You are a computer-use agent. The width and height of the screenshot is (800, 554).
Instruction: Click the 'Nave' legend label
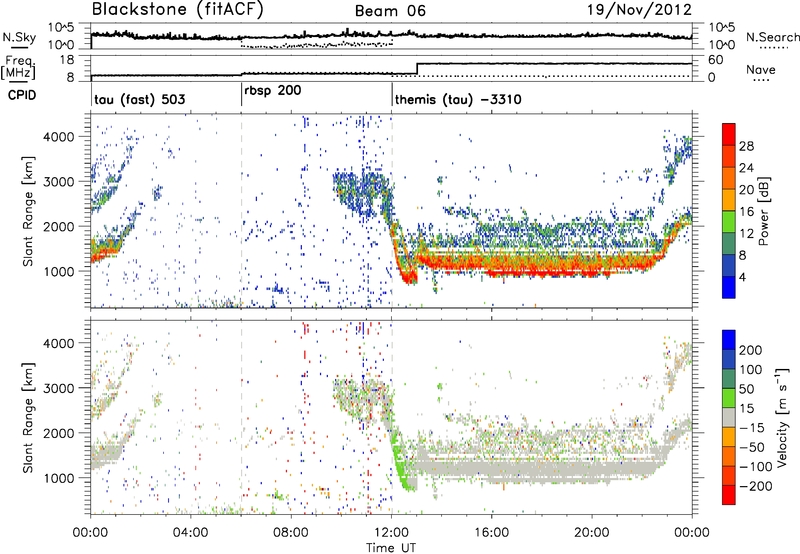click(761, 69)
